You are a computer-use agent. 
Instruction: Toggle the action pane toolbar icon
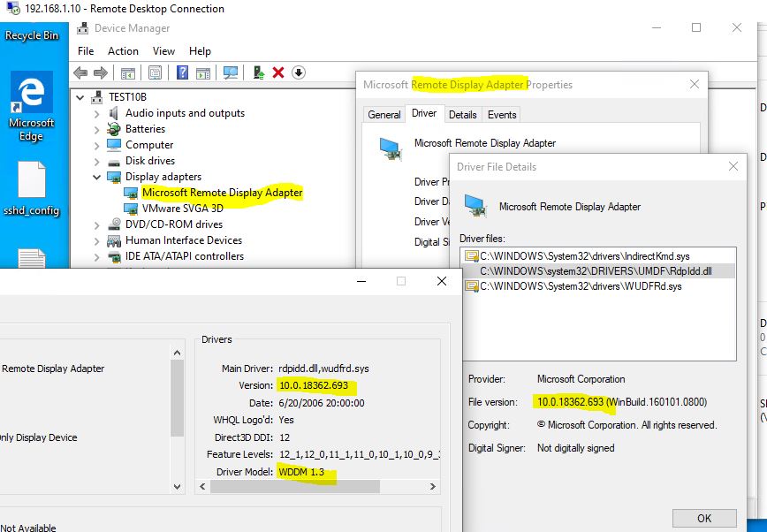click(x=203, y=73)
